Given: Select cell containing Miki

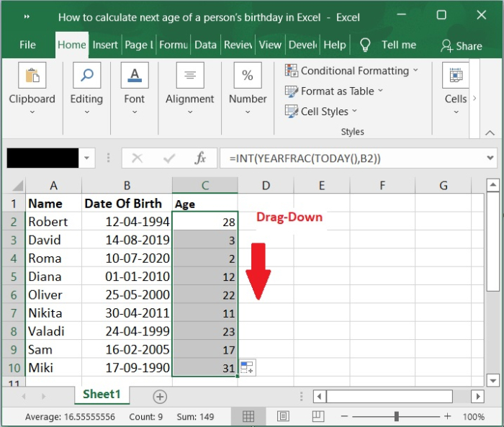Looking at the screenshot, I should point(54,367).
